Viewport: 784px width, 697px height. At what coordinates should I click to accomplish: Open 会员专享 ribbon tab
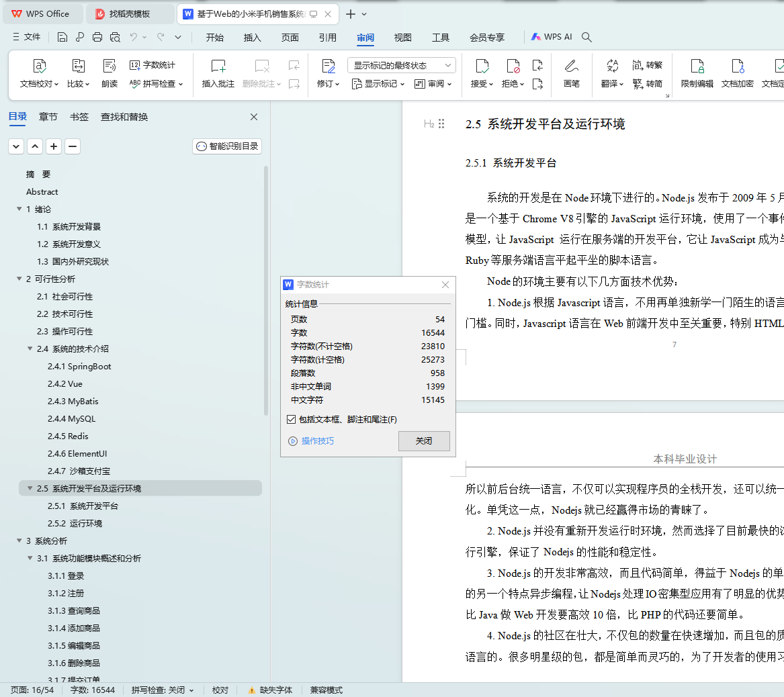click(487, 38)
